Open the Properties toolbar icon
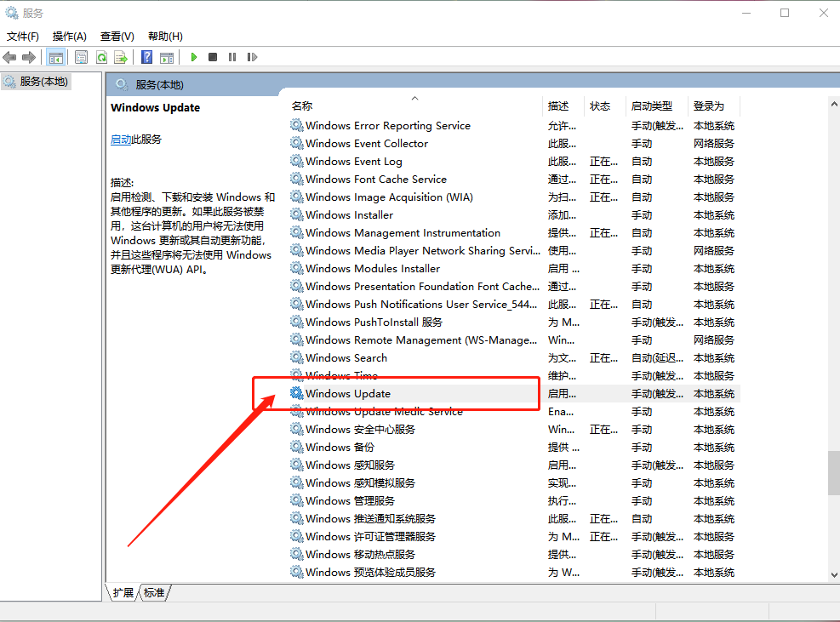Screen dimensions: 840x622 [82, 57]
